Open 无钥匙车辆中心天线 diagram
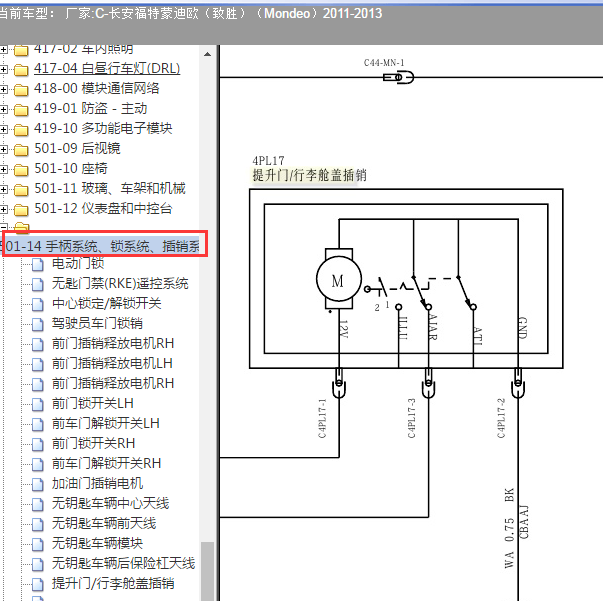The width and height of the screenshot is (603, 601). click(110, 504)
